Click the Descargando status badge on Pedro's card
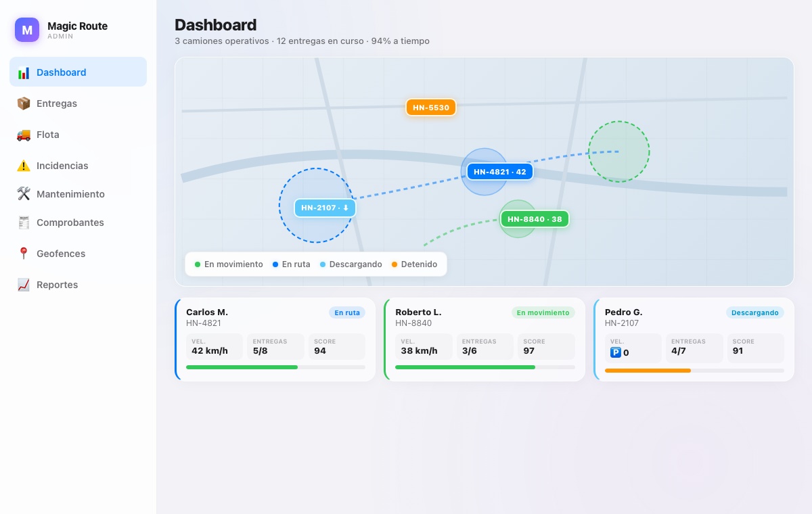Screen dimensions: 812x514 pyautogui.click(x=755, y=312)
